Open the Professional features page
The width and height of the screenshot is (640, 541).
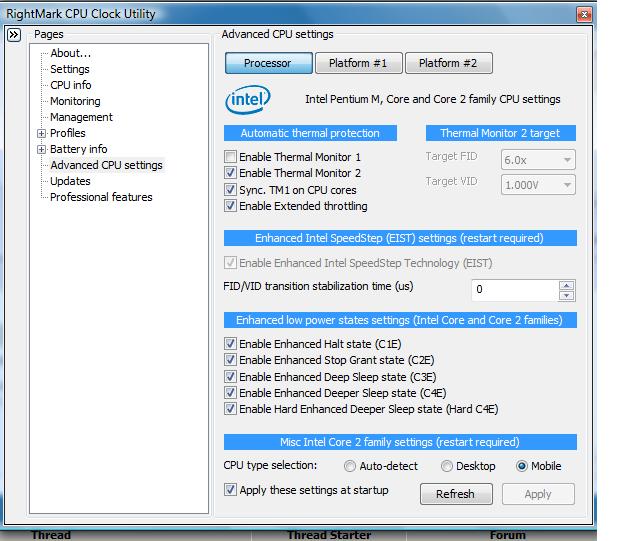pyautogui.click(x=101, y=197)
